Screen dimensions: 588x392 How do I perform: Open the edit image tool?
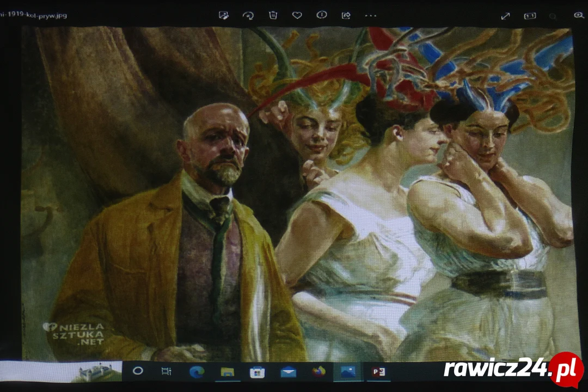point(224,15)
